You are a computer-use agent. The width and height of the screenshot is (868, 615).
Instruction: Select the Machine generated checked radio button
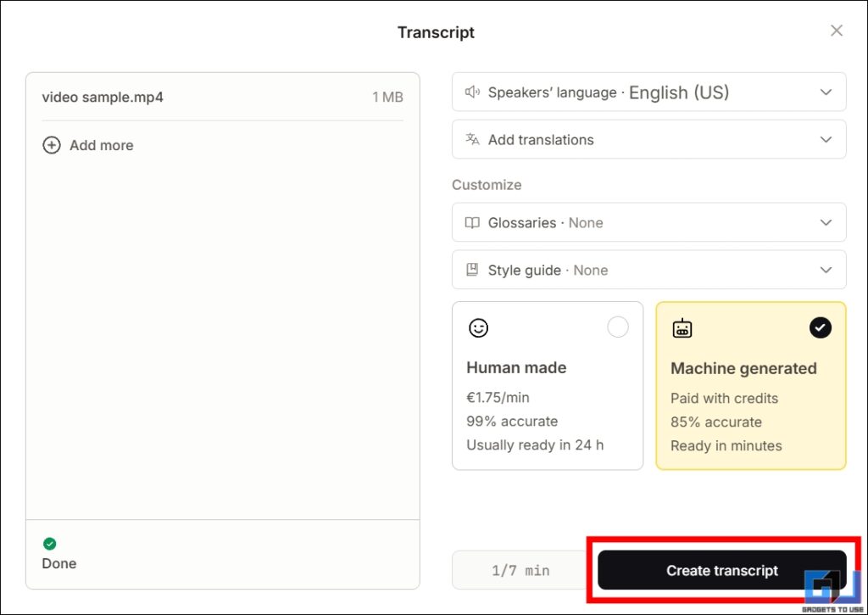[x=821, y=327]
